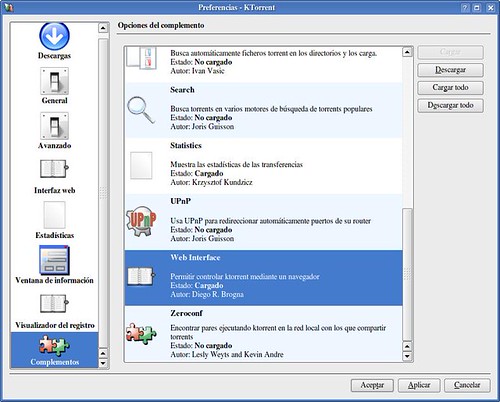Click the upper of the two sidebar bottom scroll arrows

click(103, 353)
